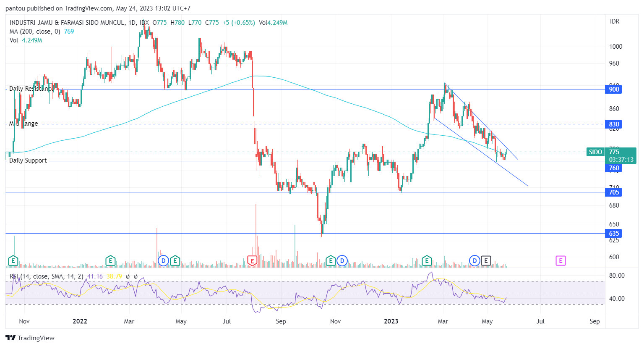
Task: Click the INDUSTRI JAMU & FARMASI SIDO MUNCUL title
Action: pyautogui.click(x=67, y=23)
